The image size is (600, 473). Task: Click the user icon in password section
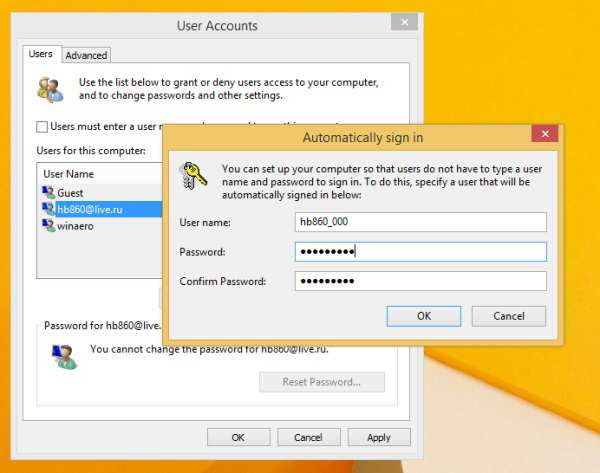point(66,354)
